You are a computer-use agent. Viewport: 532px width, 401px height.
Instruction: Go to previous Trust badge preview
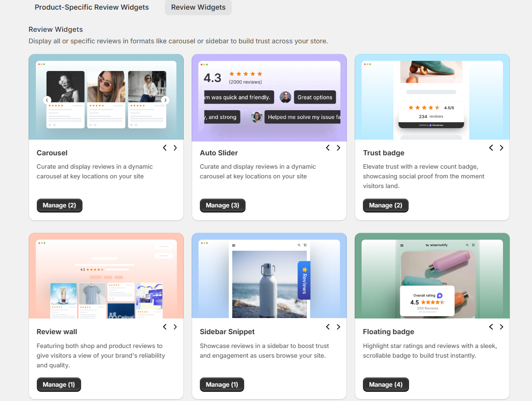pyautogui.click(x=491, y=148)
